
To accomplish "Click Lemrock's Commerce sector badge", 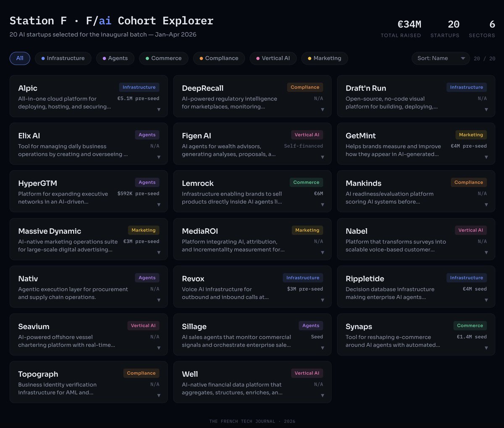I will 306,183.
